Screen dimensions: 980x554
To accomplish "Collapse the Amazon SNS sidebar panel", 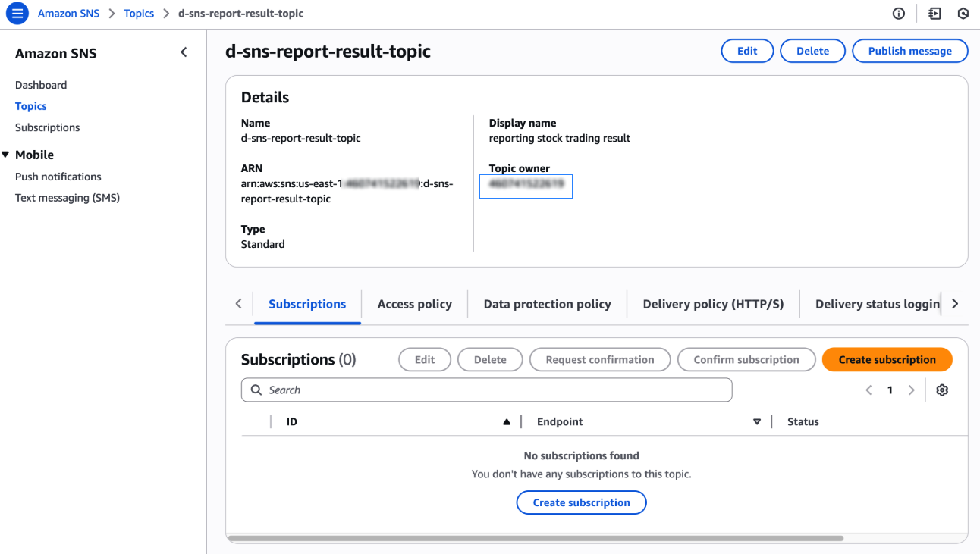I will click(x=184, y=52).
